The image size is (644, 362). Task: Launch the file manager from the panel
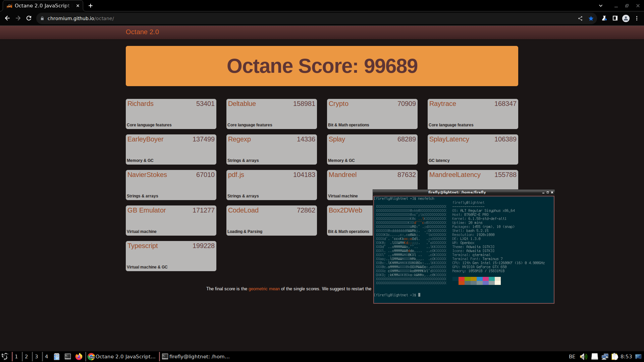[57, 357]
